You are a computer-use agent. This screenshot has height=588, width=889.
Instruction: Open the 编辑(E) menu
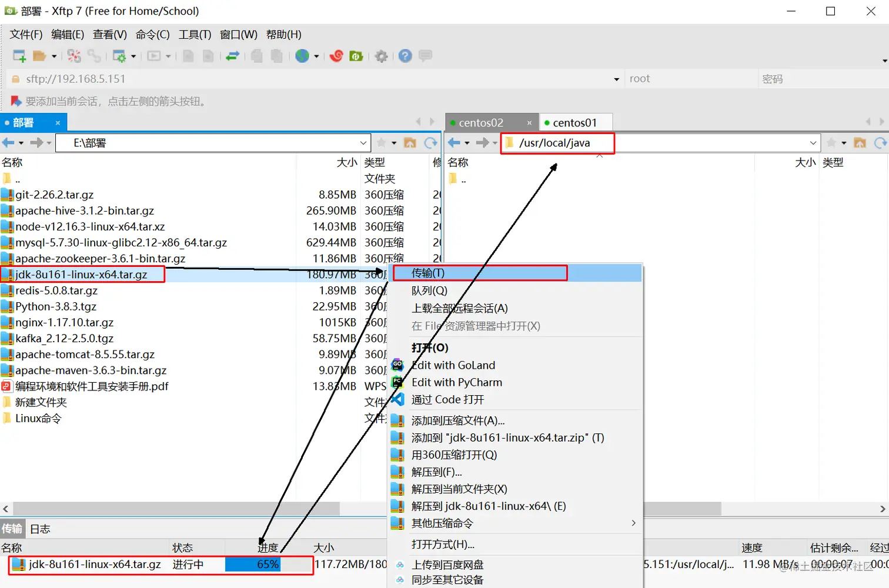[68, 35]
